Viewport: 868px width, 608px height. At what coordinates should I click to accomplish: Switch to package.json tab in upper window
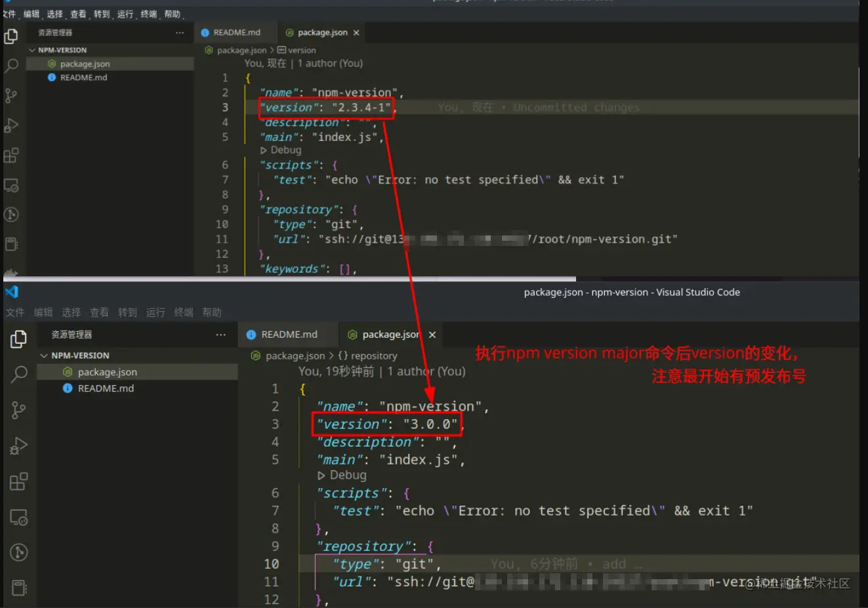pyautogui.click(x=322, y=32)
